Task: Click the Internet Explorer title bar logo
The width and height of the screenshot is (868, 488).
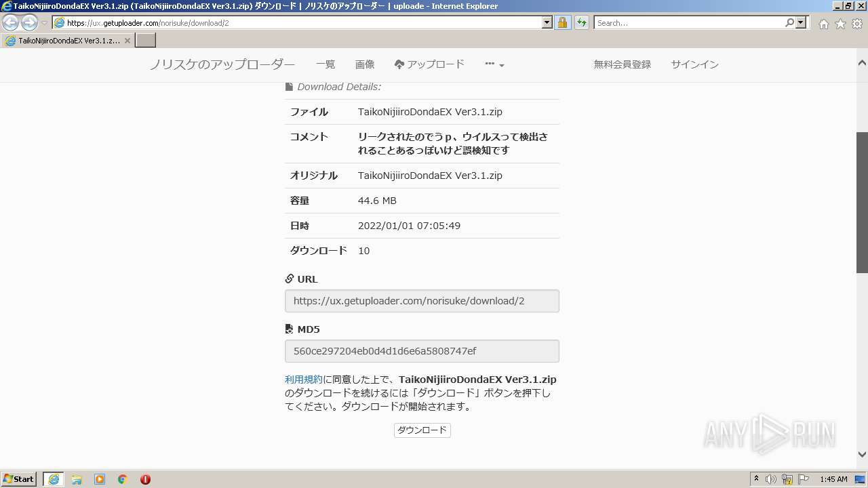Action: 7,6
